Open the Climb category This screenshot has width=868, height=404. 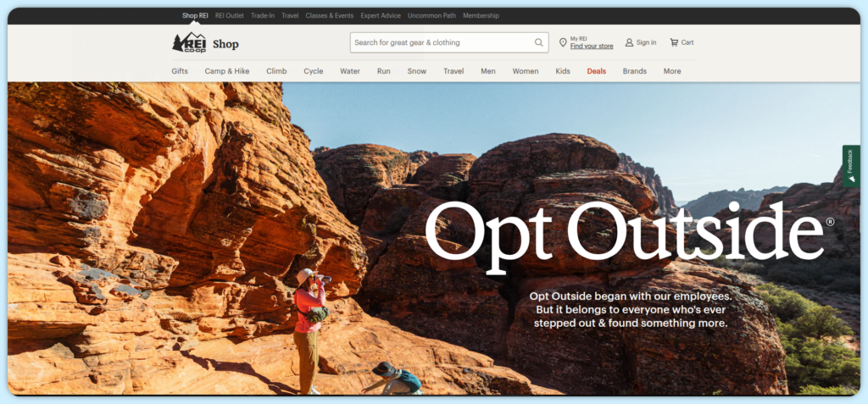click(276, 71)
